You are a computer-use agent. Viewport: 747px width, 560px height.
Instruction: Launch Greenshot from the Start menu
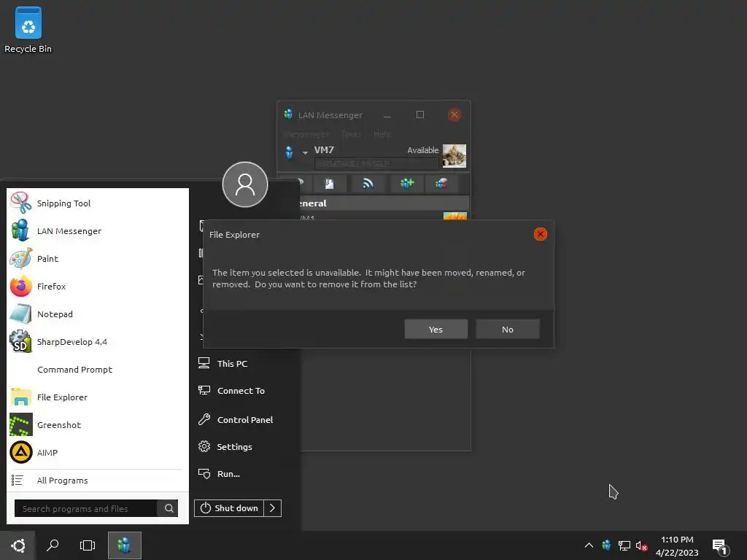pos(97,425)
